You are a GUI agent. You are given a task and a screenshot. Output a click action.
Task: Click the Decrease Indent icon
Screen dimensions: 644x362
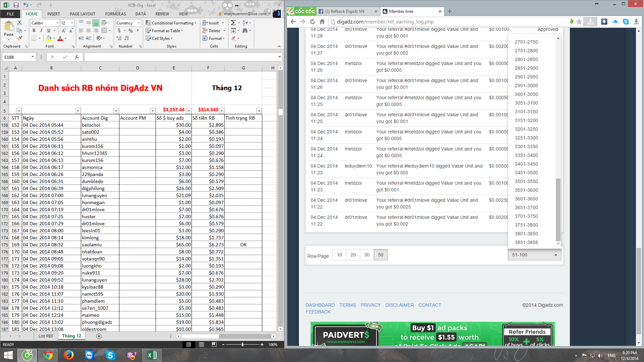point(81,38)
